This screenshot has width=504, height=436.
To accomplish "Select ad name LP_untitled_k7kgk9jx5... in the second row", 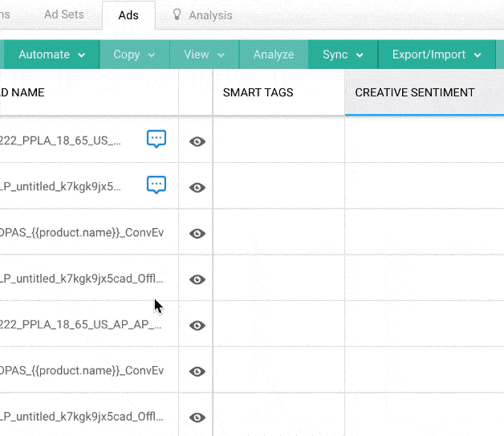I will pos(60,186).
